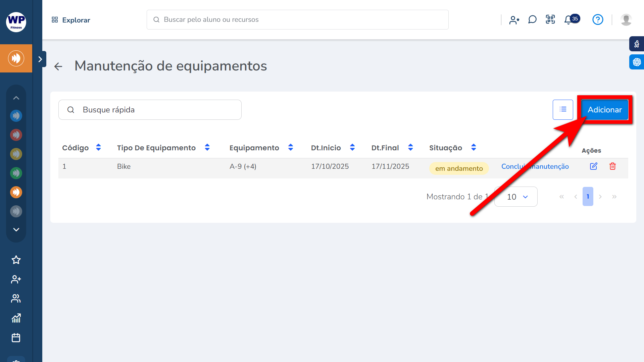The height and width of the screenshot is (362, 644).
Task: Open the QR code scanner icon
Action: pos(550,20)
